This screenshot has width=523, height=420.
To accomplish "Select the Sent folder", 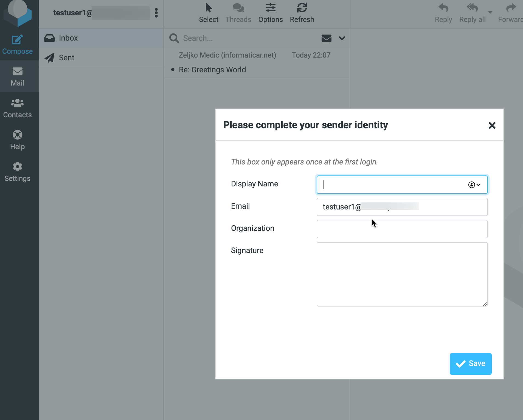I will (101, 58).
